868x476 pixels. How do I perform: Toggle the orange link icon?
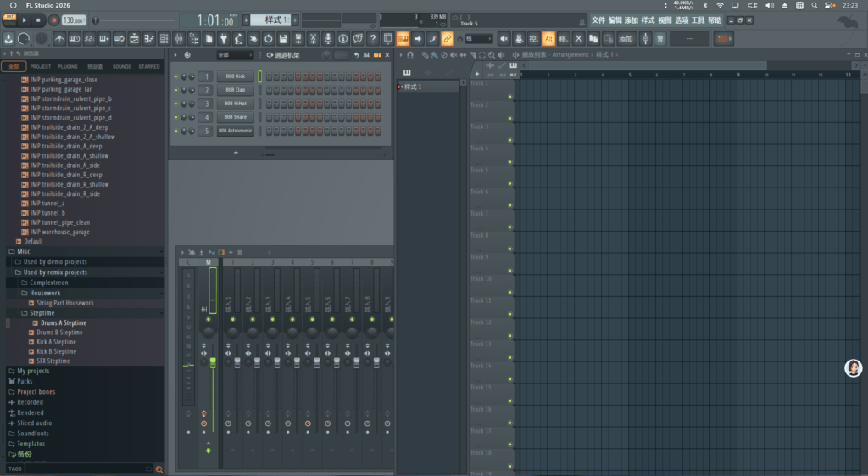(448, 39)
